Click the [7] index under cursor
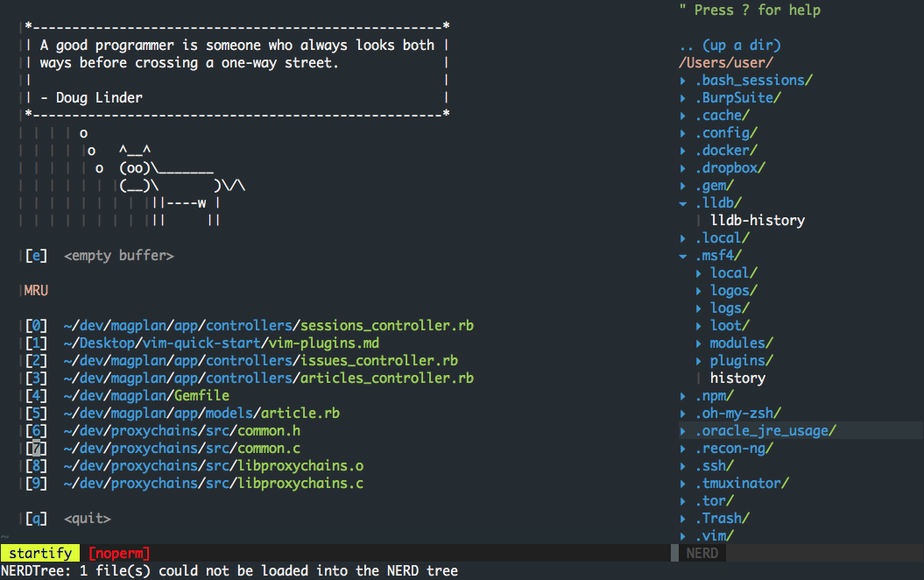The image size is (924, 580). (x=36, y=449)
